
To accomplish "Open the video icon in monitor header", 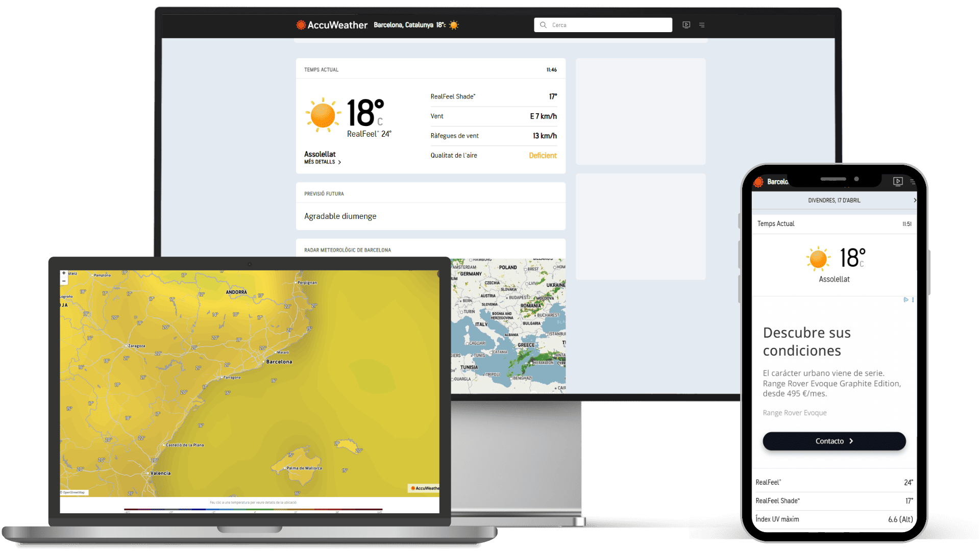I will click(686, 25).
